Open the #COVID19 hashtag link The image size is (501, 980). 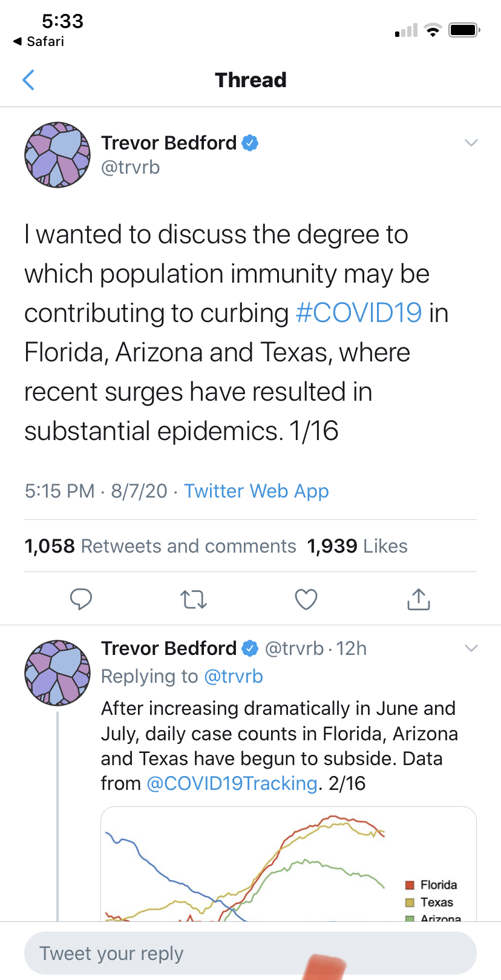(x=359, y=313)
